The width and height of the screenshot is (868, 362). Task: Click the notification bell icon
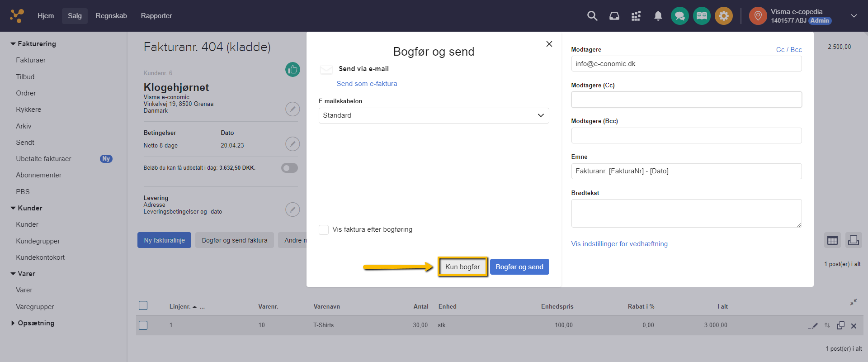coord(658,16)
